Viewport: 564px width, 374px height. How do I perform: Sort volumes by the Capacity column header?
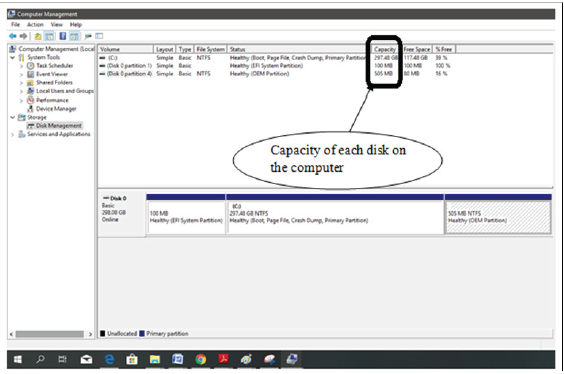coord(384,49)
